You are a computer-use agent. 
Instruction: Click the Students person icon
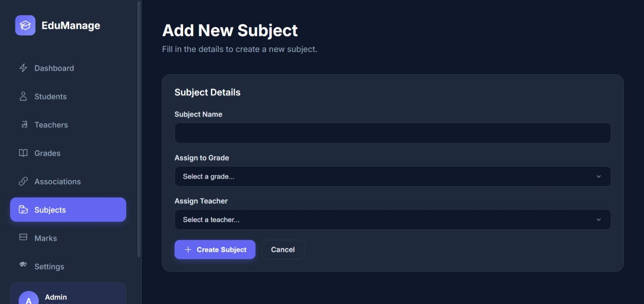pos(23,96)
